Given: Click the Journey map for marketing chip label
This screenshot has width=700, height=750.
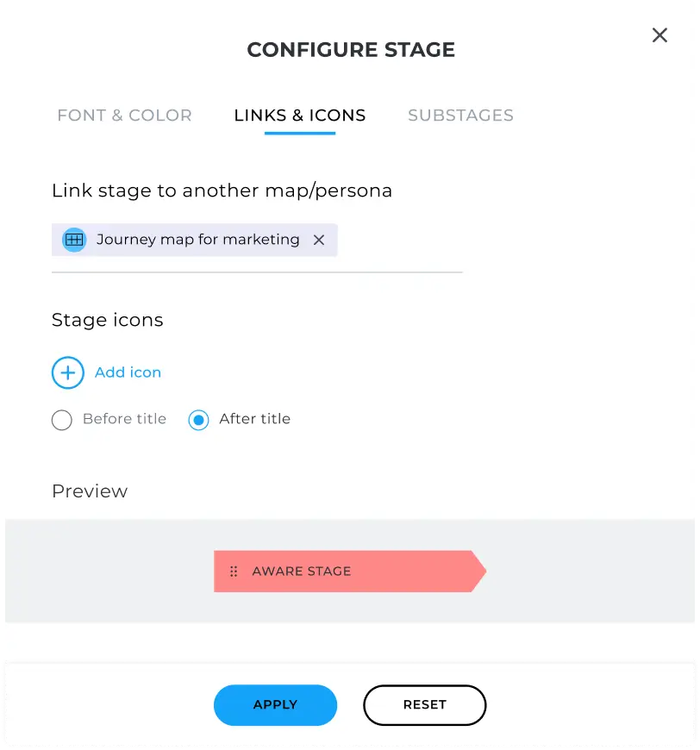Looking at the screenshot, I should [x=197, y=240].
